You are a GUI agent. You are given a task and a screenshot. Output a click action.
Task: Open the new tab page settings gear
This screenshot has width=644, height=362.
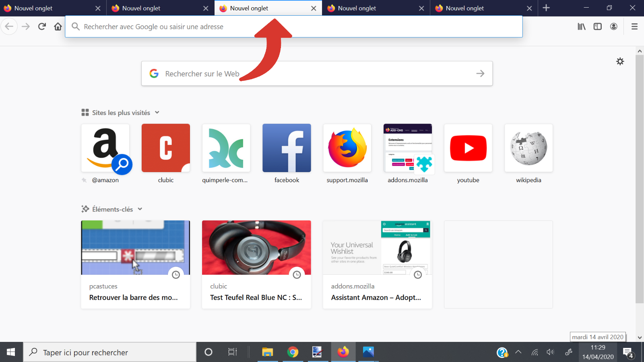620,61
